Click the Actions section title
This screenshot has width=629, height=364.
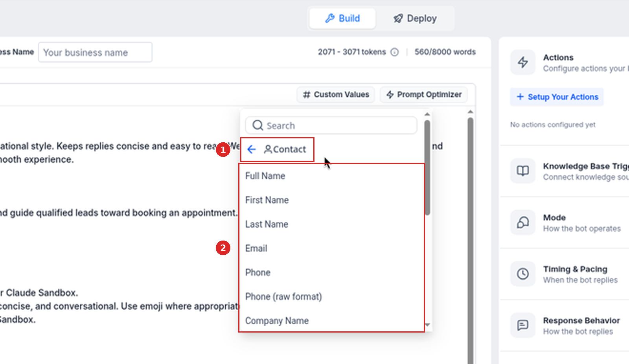pos(558,57)
